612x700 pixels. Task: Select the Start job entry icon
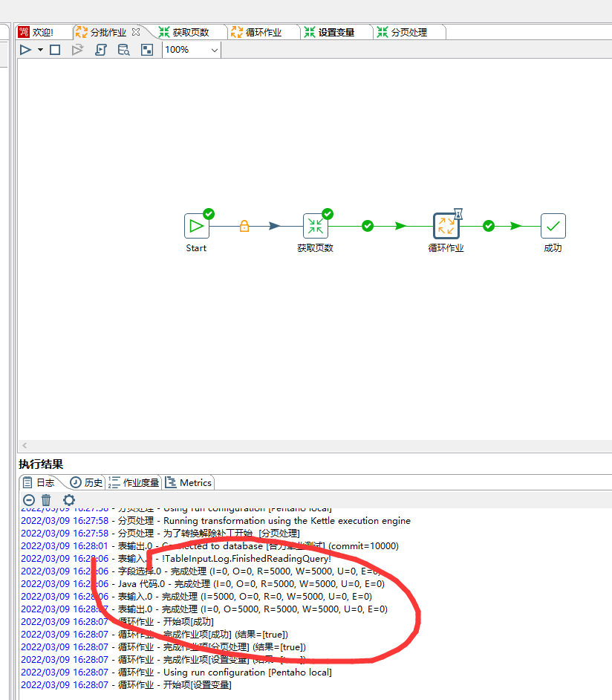(196, 226)
